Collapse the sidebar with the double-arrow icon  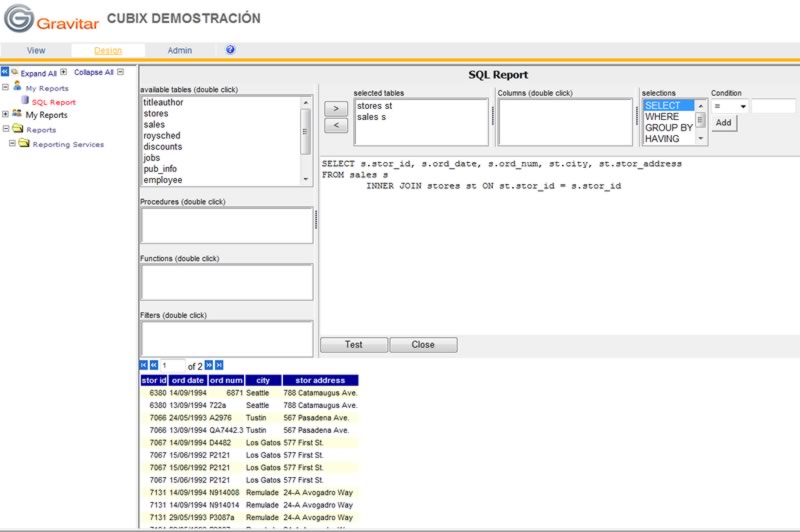pos(5,71)
